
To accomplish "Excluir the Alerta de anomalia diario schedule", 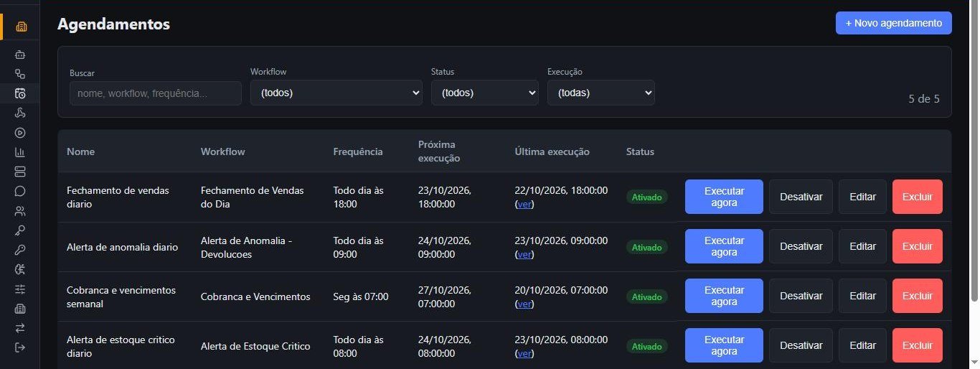I will tap(918, 246).
